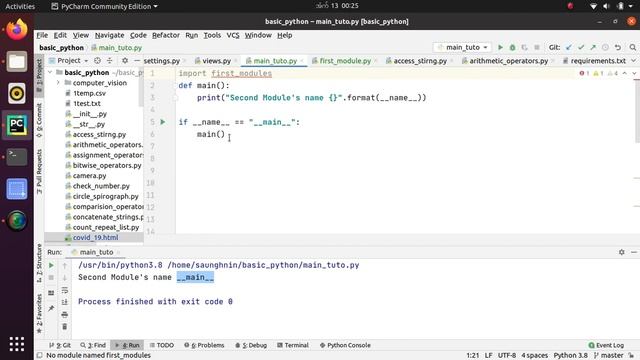
Task: Launch Firefox from the dock
Action: coord(17,30)
